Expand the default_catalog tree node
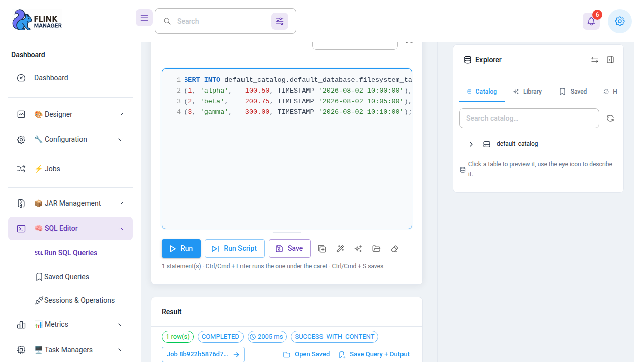The width and height of the screenshot is (644, 362). tap(471, 144)
